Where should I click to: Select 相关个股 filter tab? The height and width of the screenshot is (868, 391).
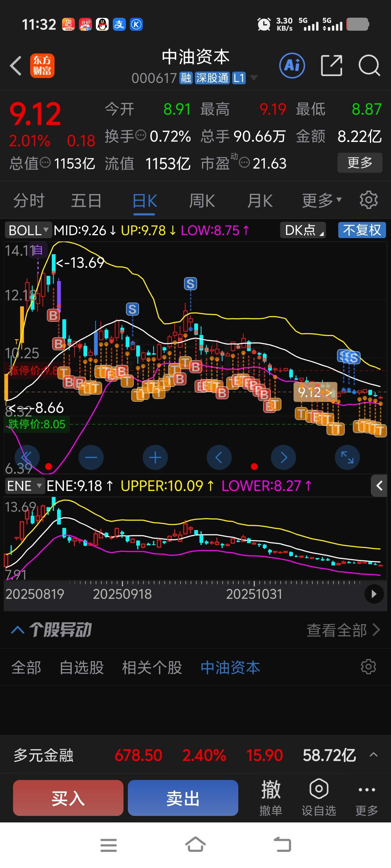click(x=152, y=667)
